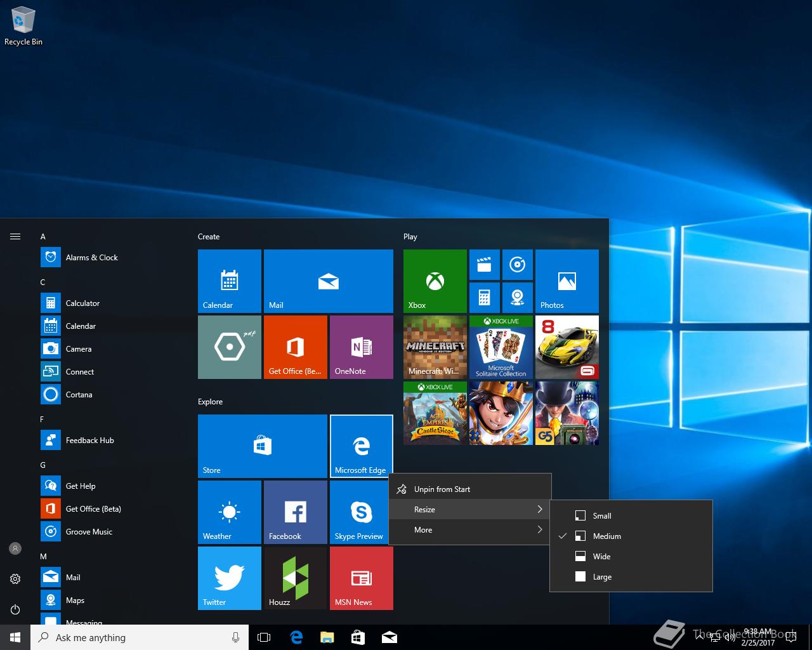Open File Explorer from the taskbar
812x650 pixels.
pos(327,637)
